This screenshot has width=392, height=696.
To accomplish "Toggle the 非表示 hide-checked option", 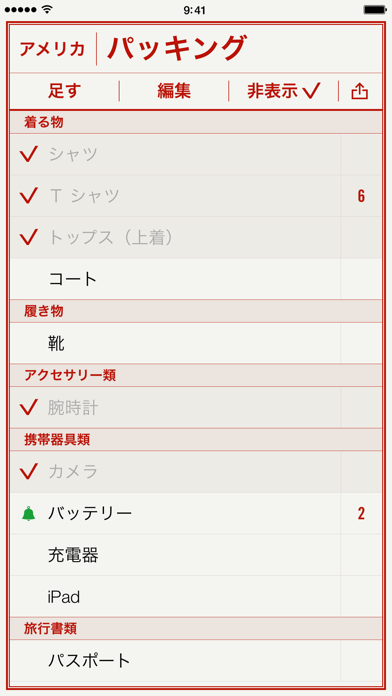I will [x=284, y=91].
